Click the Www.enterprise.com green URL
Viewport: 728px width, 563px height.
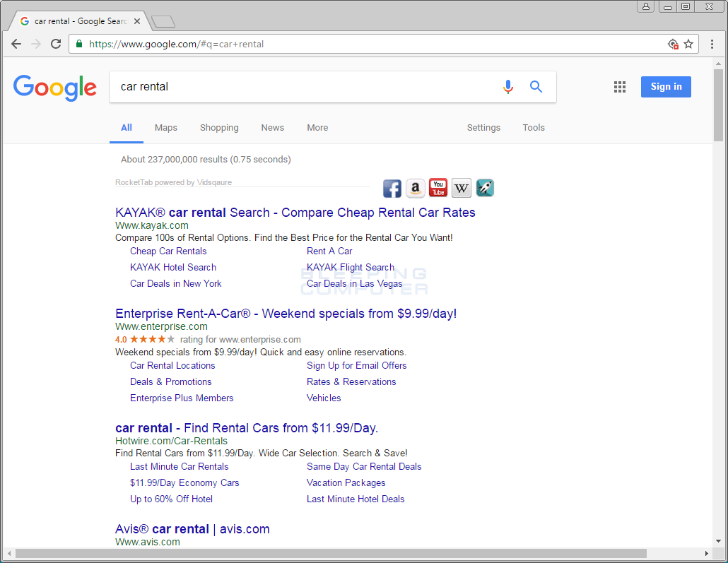point(161,327)
